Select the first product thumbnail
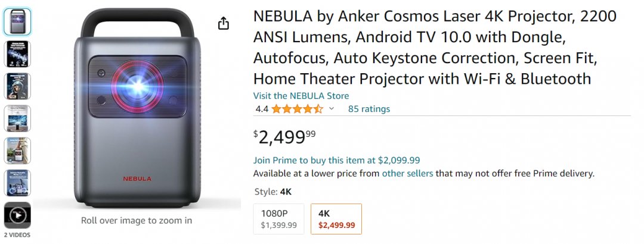Screen dimensions: 644x244 (x=17, y=22)
